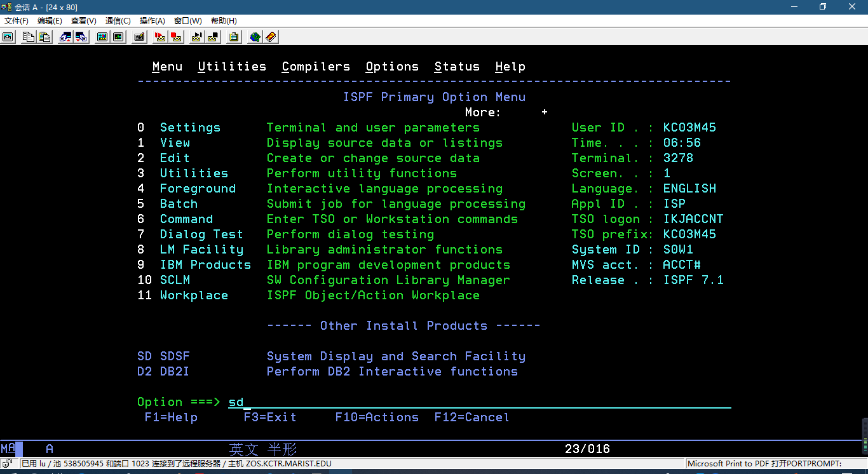
Task: Click the Print Screen toolbar icon
Action: coord(8,37)
